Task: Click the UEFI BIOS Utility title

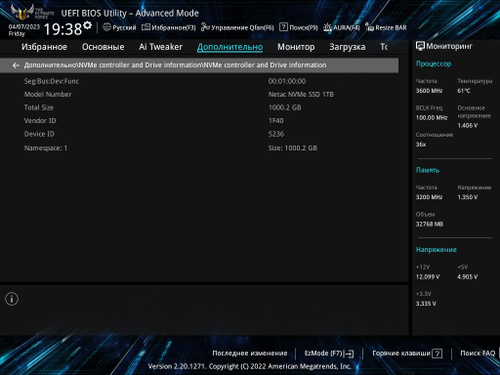Action: (x=130, y=13)
